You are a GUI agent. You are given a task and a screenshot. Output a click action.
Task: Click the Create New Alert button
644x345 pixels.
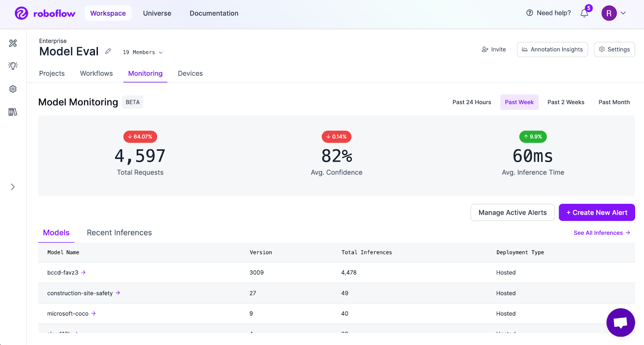597,212
